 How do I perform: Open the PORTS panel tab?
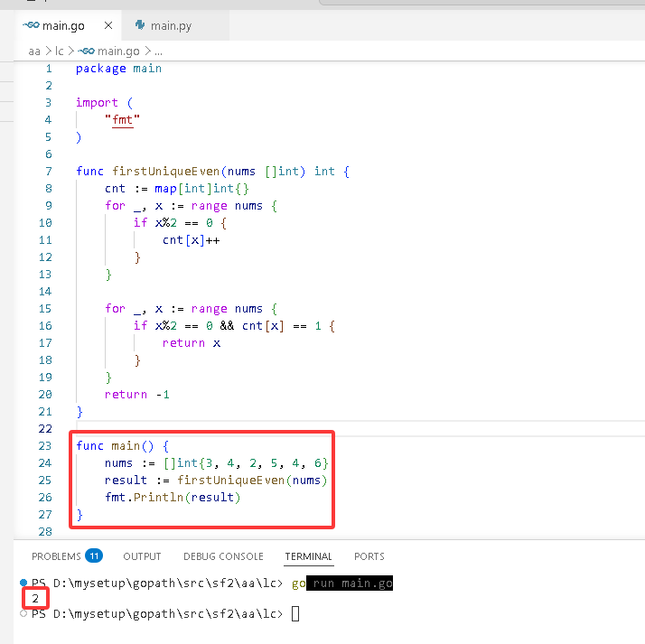coord(369,556)
